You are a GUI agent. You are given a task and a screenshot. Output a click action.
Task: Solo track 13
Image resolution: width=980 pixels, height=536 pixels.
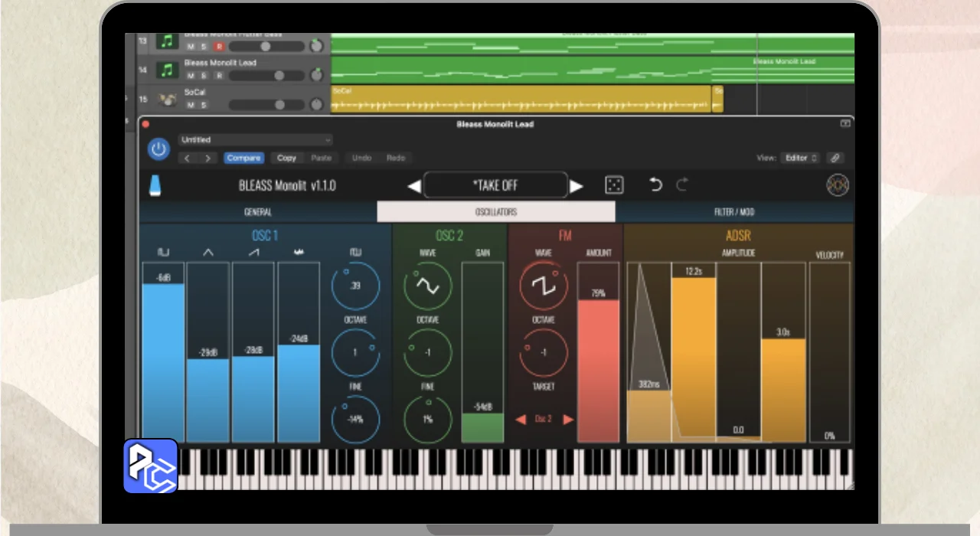204,47
